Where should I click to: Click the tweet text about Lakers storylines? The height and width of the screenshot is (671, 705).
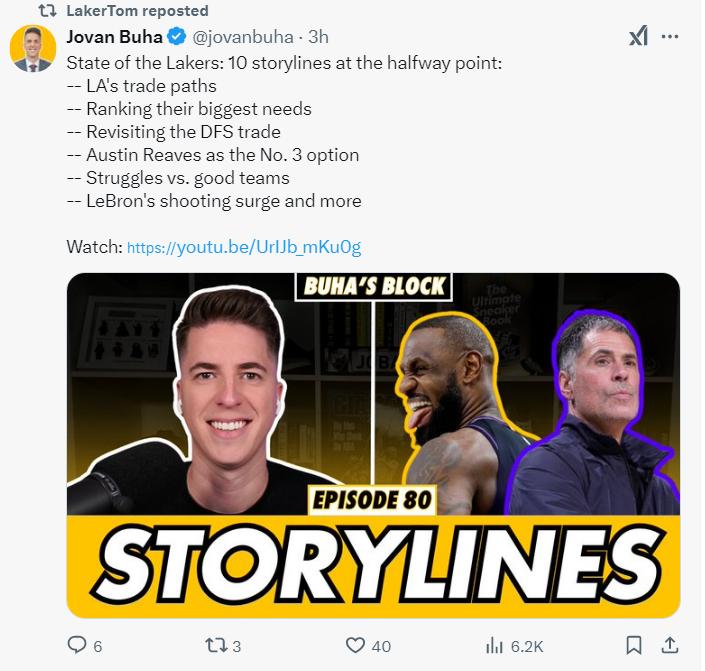284,132
